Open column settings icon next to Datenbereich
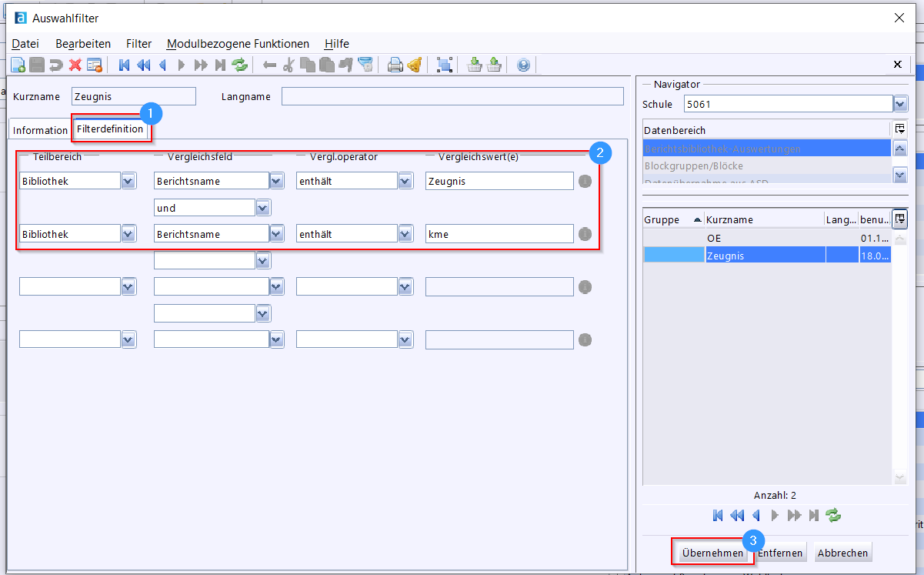924x575 pixels. point(900,129)
